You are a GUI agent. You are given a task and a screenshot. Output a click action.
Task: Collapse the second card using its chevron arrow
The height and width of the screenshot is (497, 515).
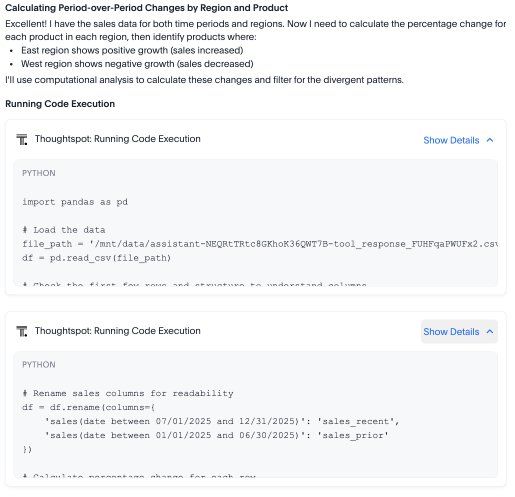pyautogui.click(x=490, y=331)
